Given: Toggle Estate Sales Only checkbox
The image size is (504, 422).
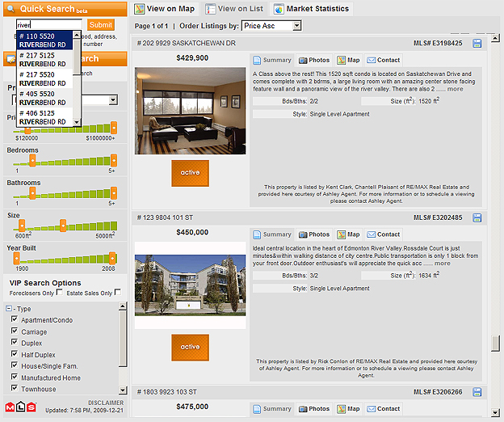Looking at the screenshot, I should click(x=118, y=292).
